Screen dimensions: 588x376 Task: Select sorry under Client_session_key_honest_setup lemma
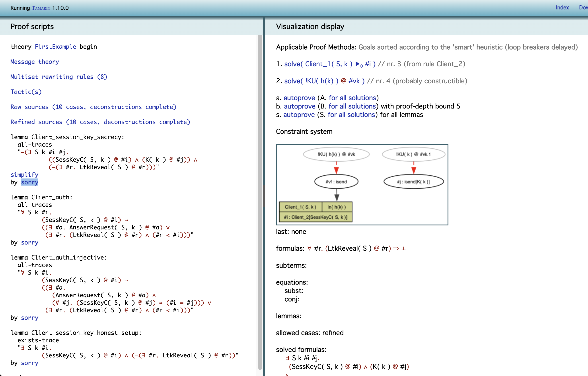pyautogui.click(x=29, y=363)
